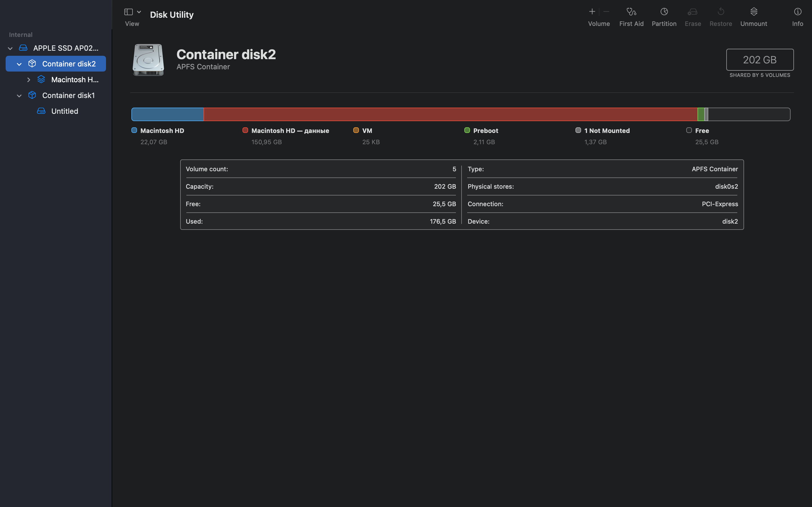Expand the Macintosh HD volume group

28,80
